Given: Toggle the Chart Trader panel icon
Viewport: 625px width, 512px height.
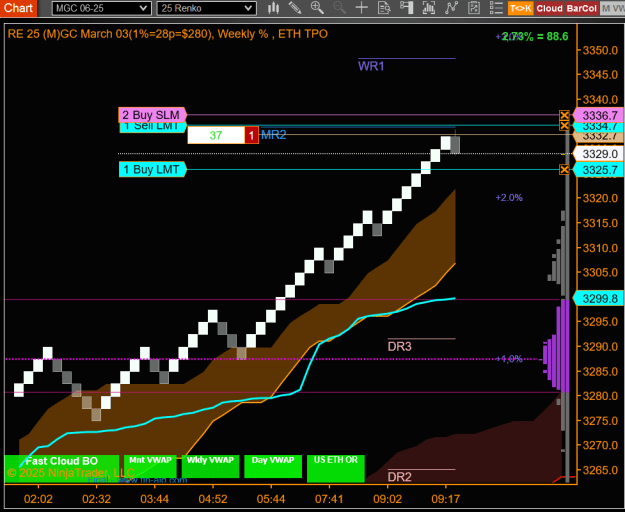Looking at the screenshot, I should click(407, 8).
